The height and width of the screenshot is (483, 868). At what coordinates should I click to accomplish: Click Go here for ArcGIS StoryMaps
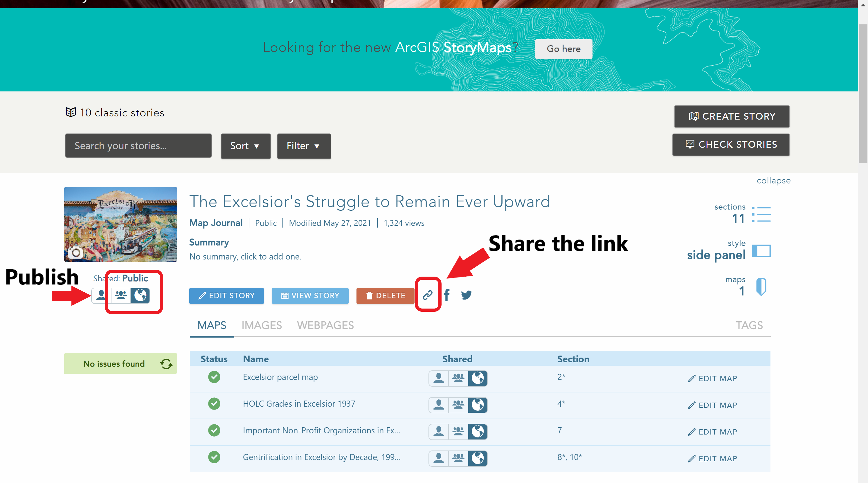563,49
